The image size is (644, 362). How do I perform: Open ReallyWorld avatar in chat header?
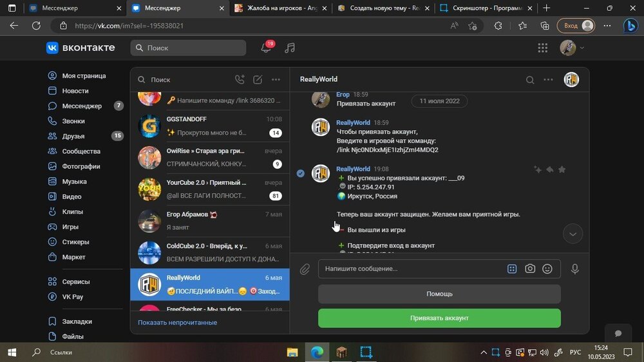(571, 79)
